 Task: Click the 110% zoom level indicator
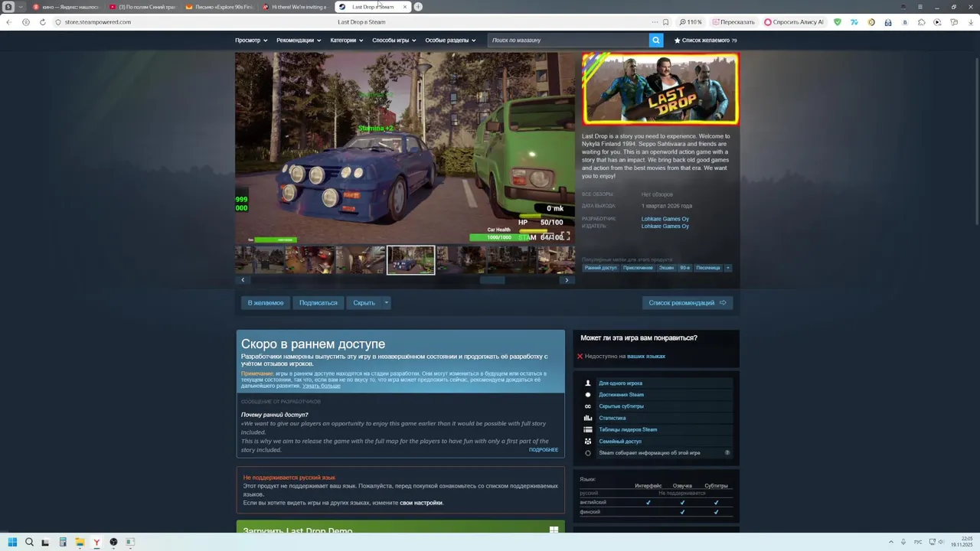(x=691, y=22)
